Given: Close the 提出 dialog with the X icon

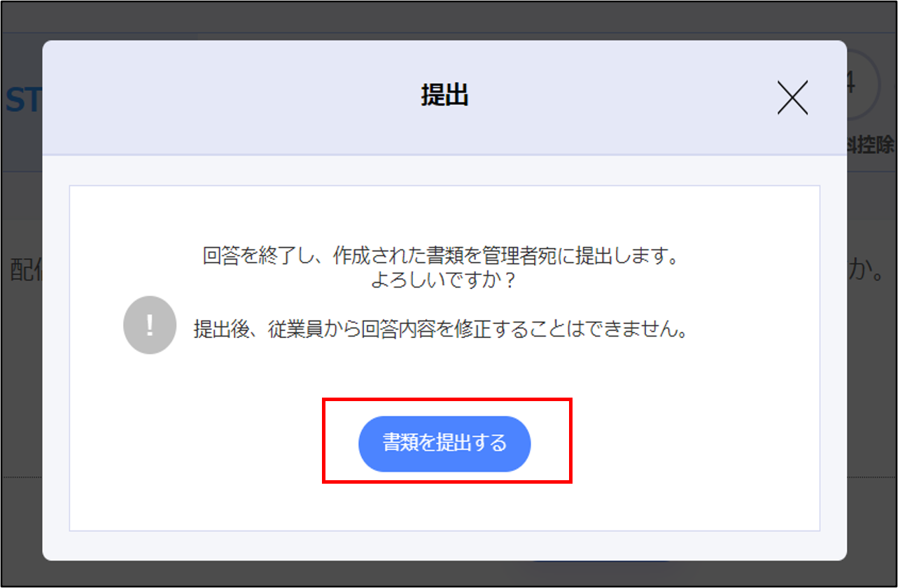Looking at the screenshot, I should (792, 97).
